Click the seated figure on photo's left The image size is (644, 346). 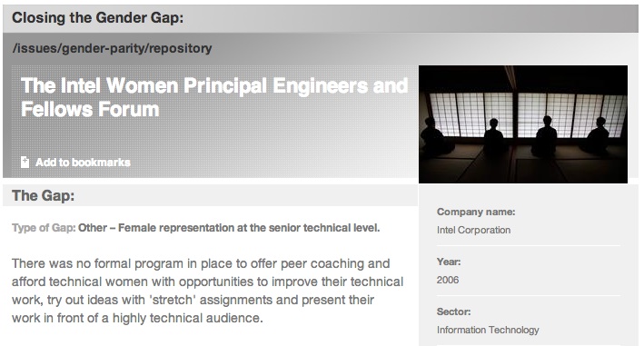tap(432, 136)
